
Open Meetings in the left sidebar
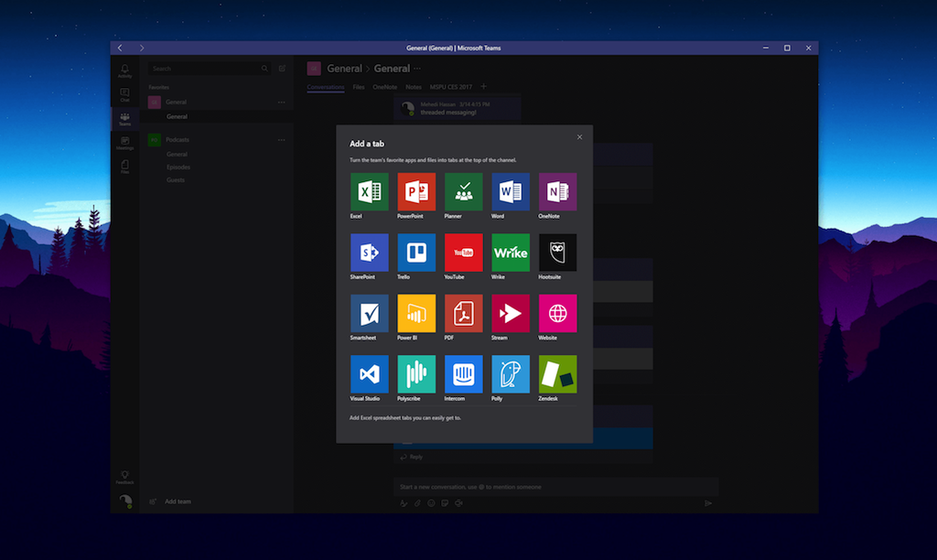click(124, 143)
